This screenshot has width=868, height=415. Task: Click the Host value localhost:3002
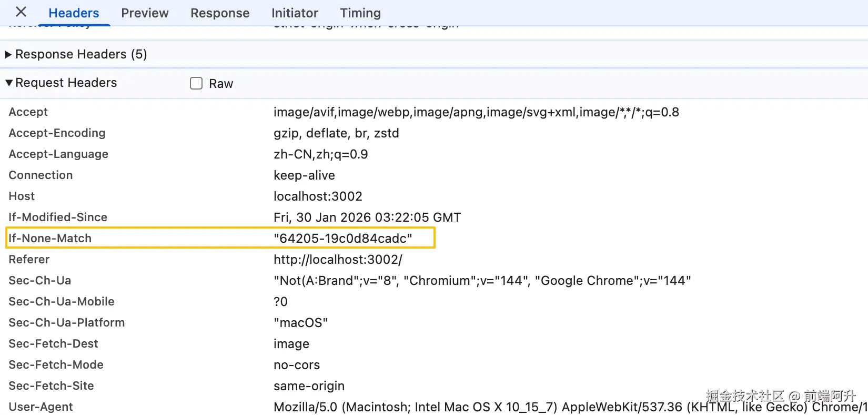(x=318, y=196)
